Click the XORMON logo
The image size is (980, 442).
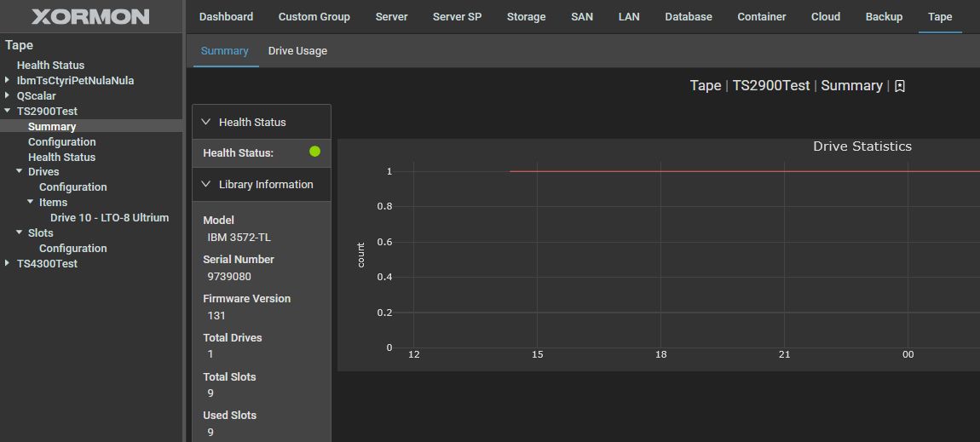point(90,17)
